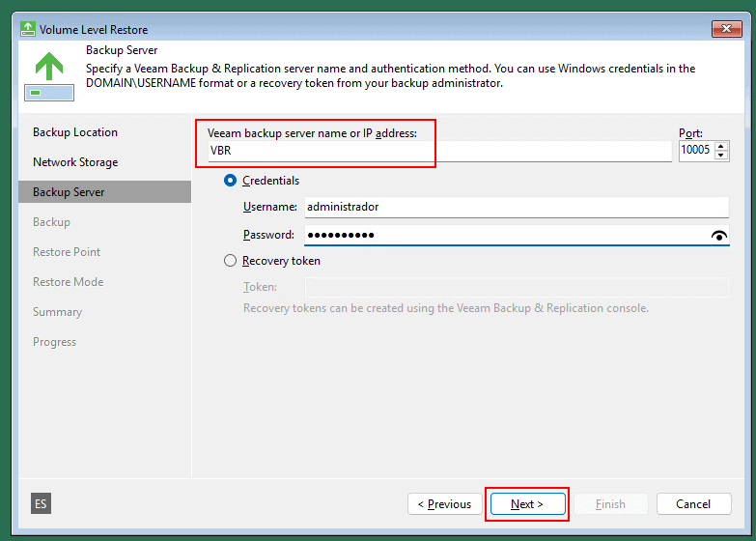Go to the Network Storage step
The image size is (756, 541).
[x=75, y=162]
